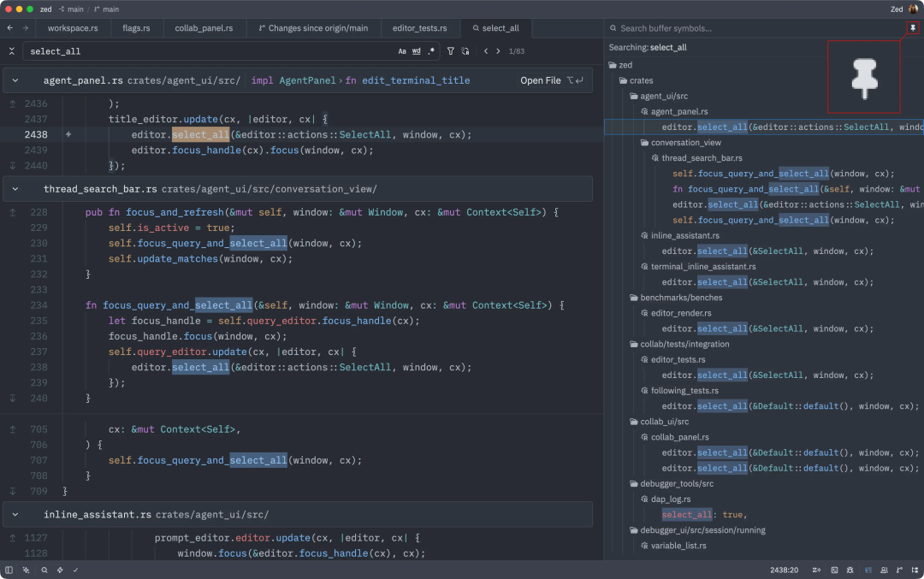Click the bolt icon in status bar

[x=60, y=570]
